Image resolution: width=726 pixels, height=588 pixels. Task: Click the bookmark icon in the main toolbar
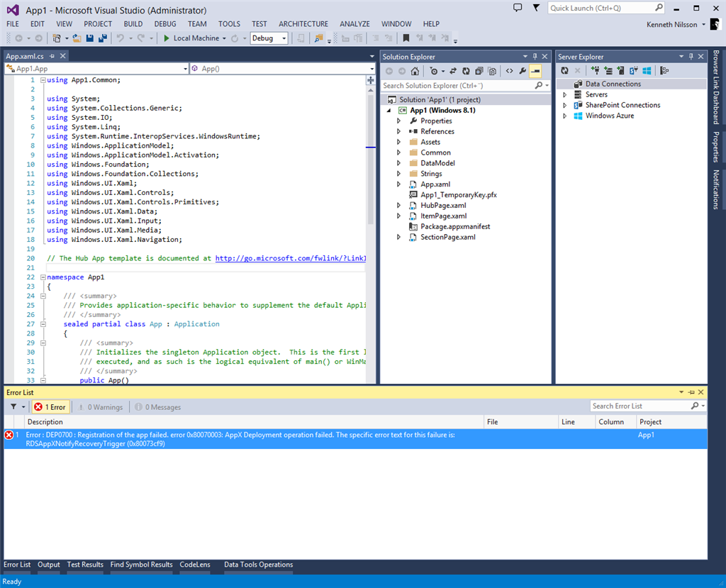[x=406, y=38]
